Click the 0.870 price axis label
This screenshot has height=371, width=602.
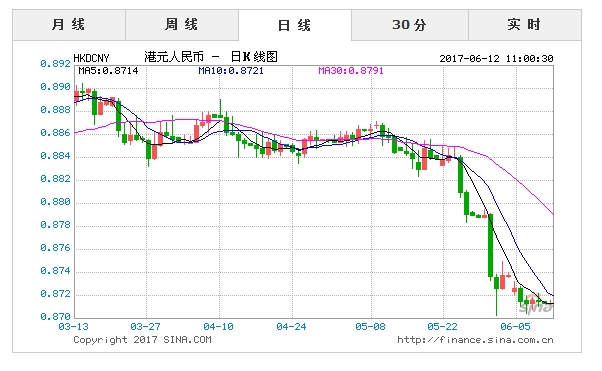click(56, 317)
